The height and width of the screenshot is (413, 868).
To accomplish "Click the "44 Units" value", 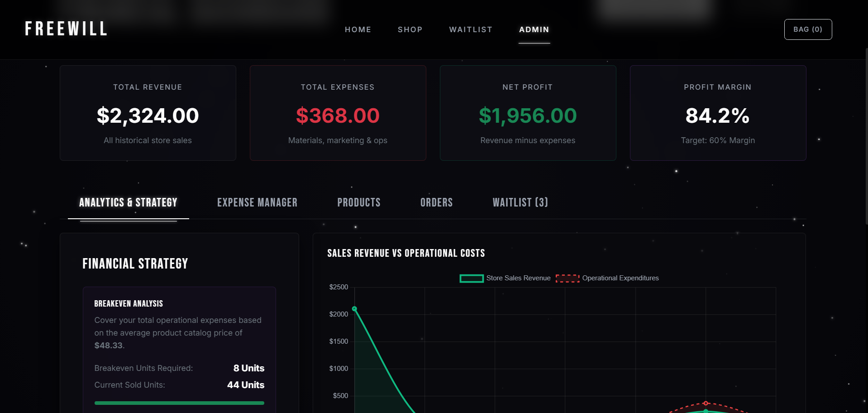I will (246, 385).
